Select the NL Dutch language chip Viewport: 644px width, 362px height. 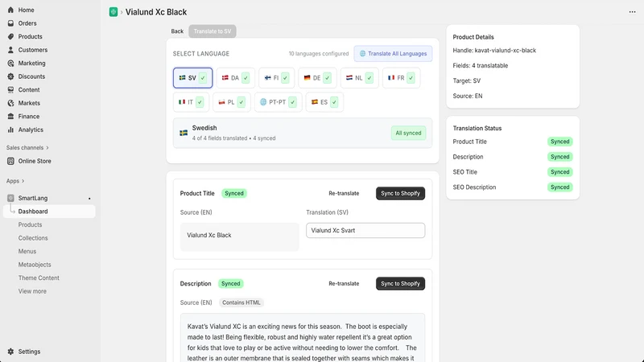click(359, 78)
